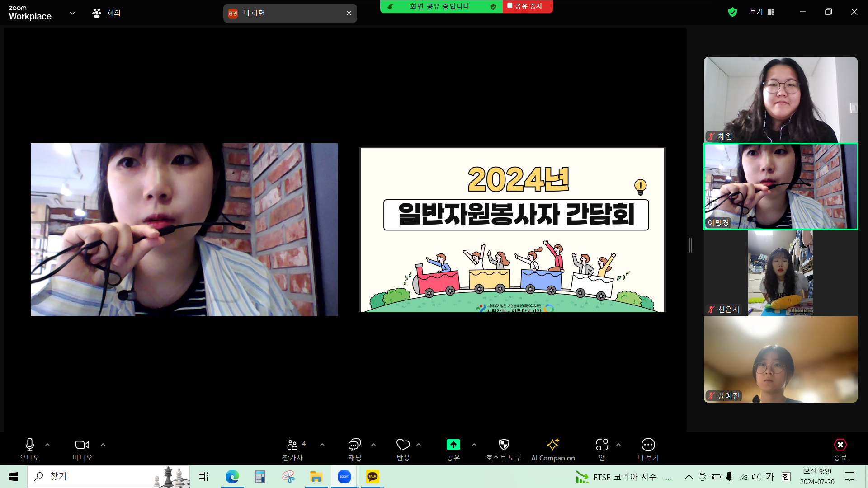Toggle the video camera on or off
The height and width of the screenshot is (488, 868).
pos(82,445)
